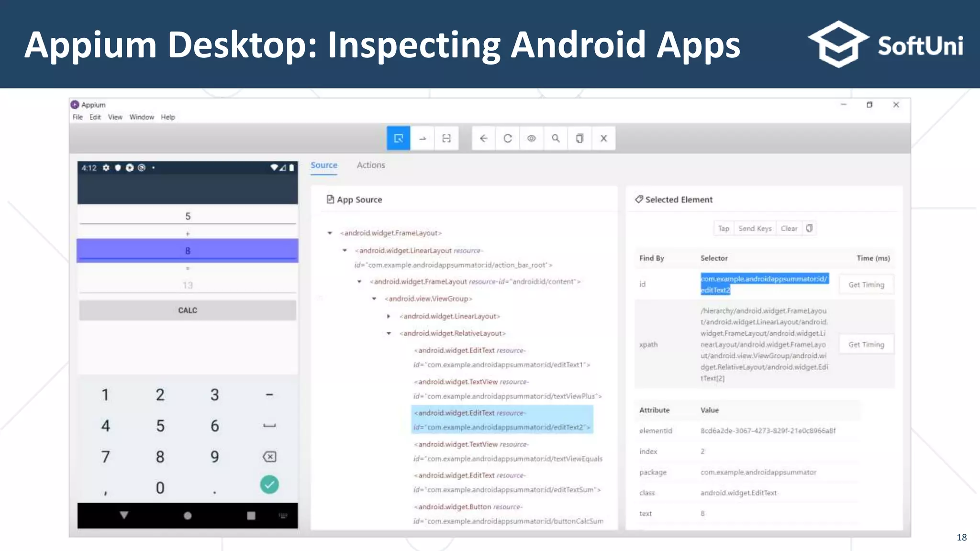Quit session with the X toolbar icon
Viewport: 980px width, 551px height.
pyautogui.click(x=603, y=138)
